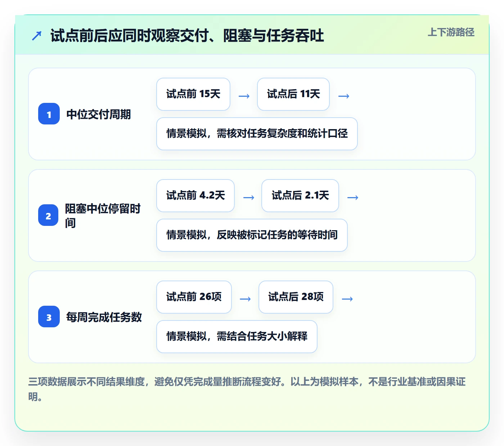504x446 pixels.
Task: Click the 试点前 15天 chip
Action: click(193, 94)
